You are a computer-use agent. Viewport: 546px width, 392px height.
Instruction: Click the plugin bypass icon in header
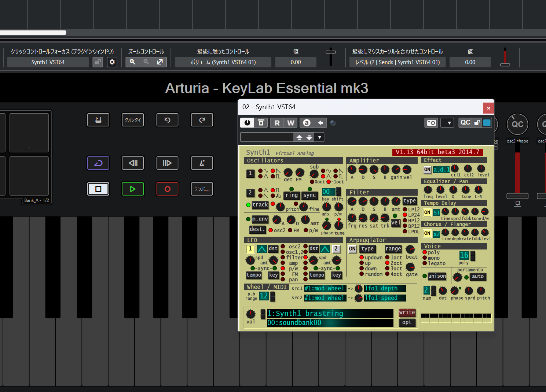(261, 123)
